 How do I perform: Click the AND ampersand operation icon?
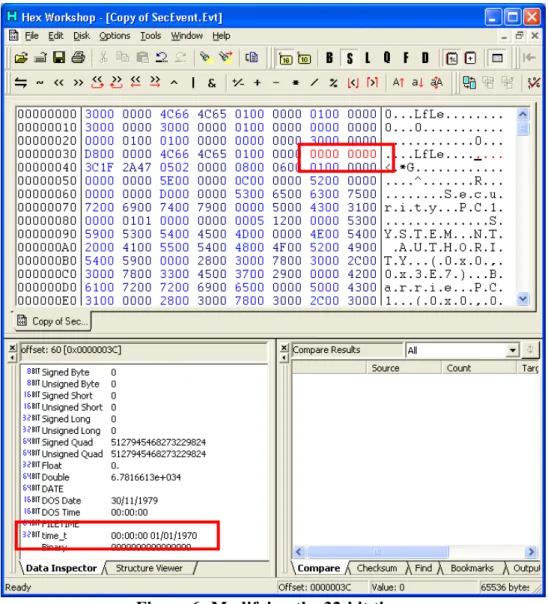212,82
